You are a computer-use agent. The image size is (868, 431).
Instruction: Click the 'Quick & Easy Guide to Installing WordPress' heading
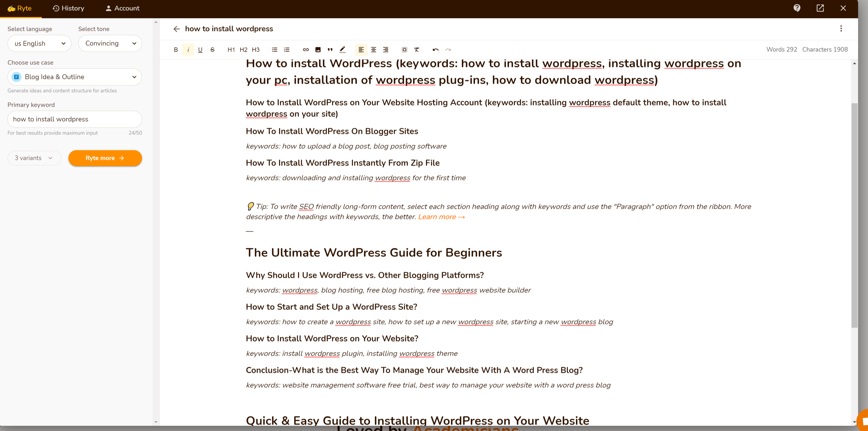click(x=418, y=421)
